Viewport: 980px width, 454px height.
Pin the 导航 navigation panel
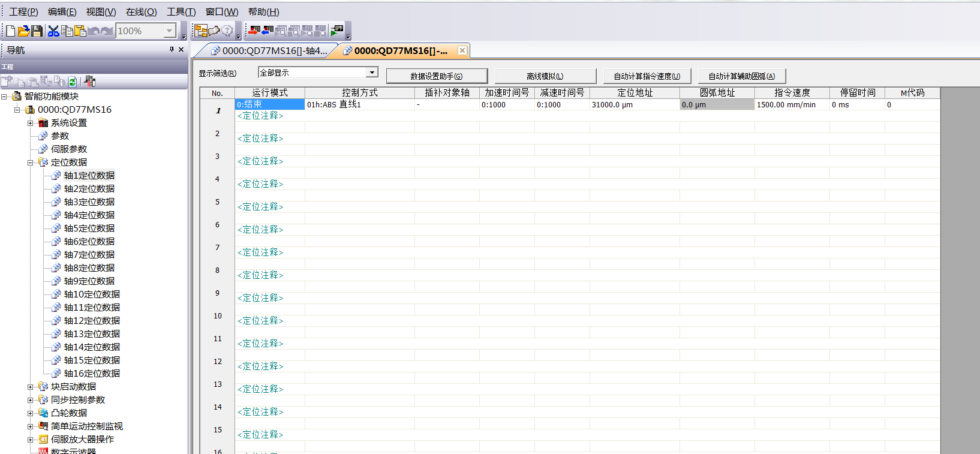(x=172, y=50)
